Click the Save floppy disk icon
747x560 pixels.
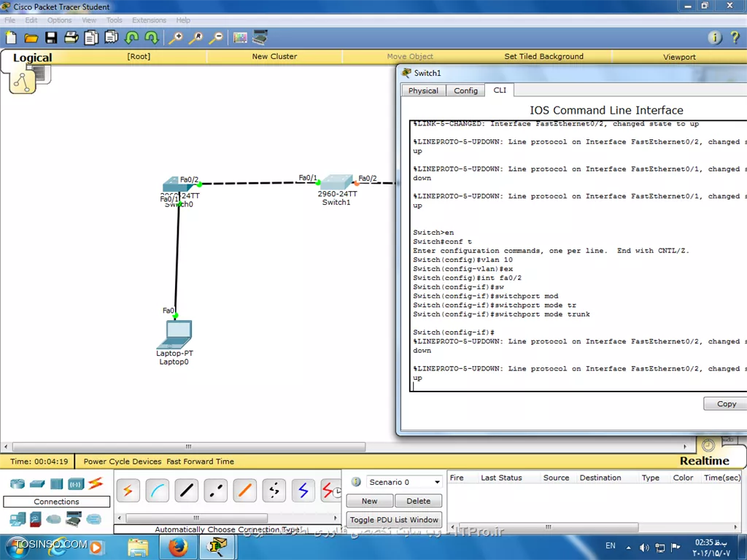[x=51, y=38]
